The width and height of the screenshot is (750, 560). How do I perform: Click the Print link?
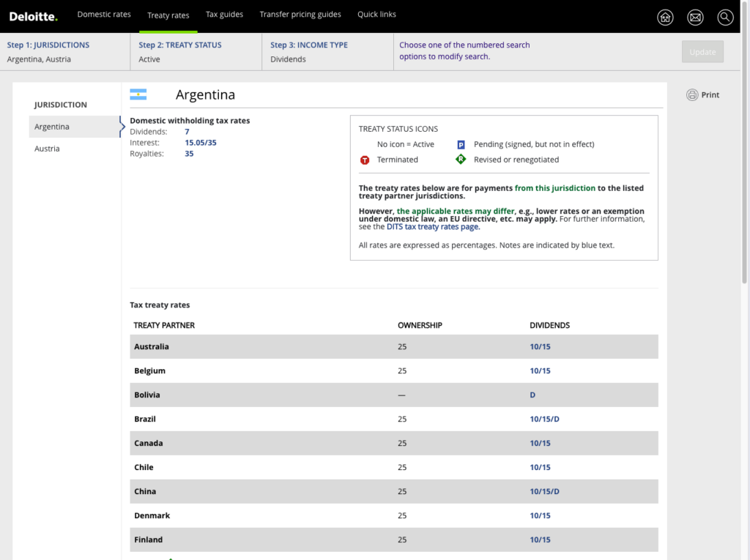[710, 94]
